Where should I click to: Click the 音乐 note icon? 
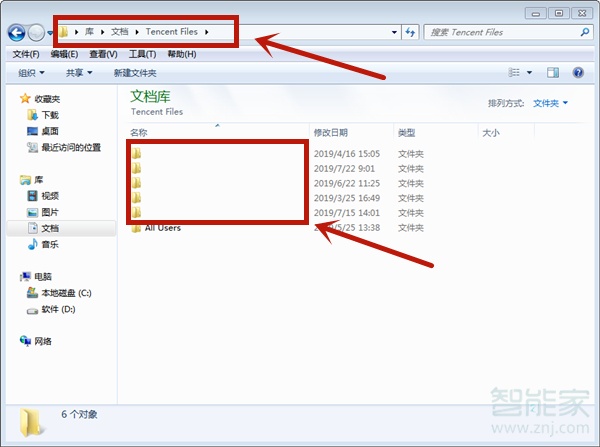click(x=33, y=244)
